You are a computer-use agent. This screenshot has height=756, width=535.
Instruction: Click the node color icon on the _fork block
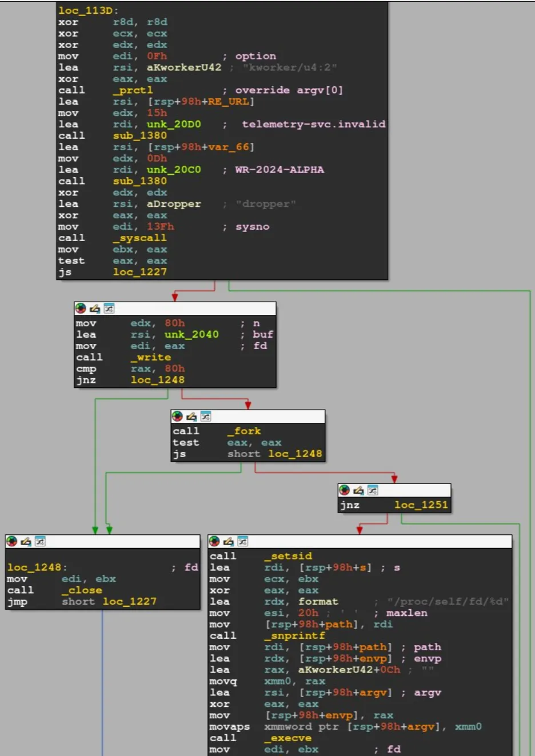pos(177,416)
